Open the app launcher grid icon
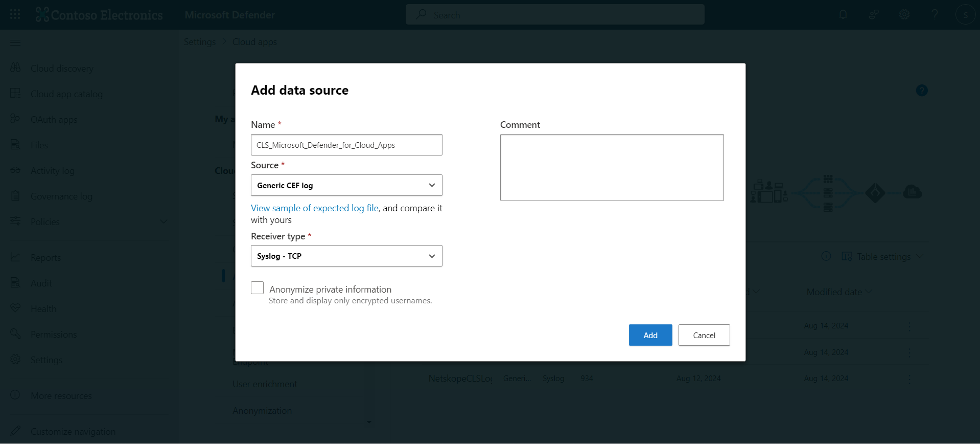 [x=15, y=14]
